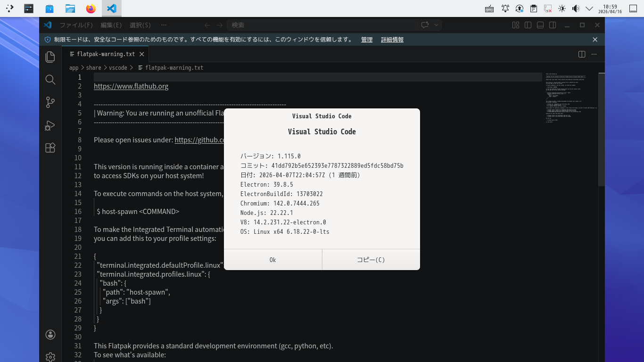Open editor More Actions ellipsis in tab bar

pyautogui.click(x=594, y=54)
